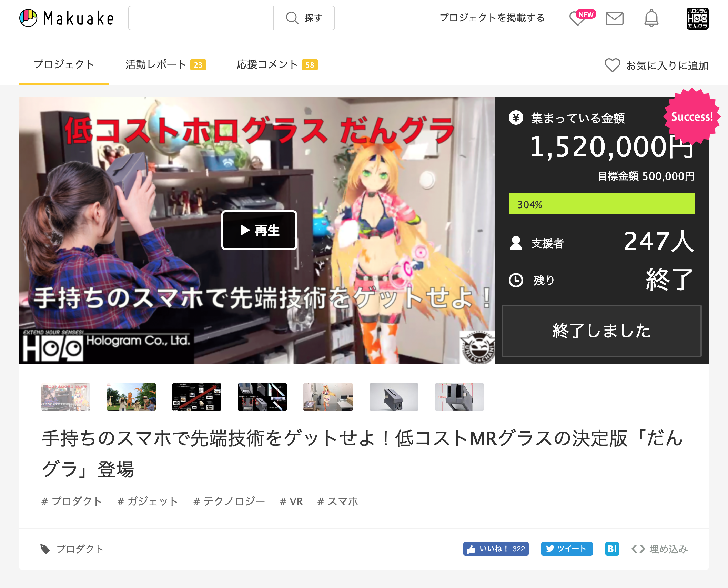Click the 終了しました button
The image size is (728, 588).
coord(601,331)
